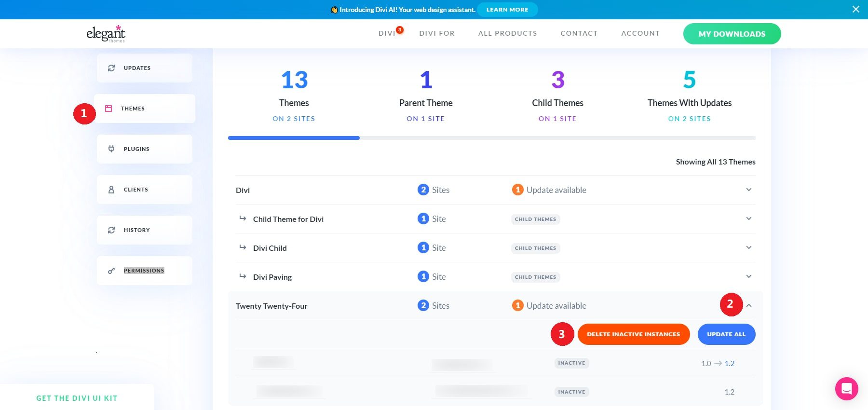Screen dimensions: 868x410
Task: Click 'Showing All 13 Themes' text
Action: coord(716,162)
